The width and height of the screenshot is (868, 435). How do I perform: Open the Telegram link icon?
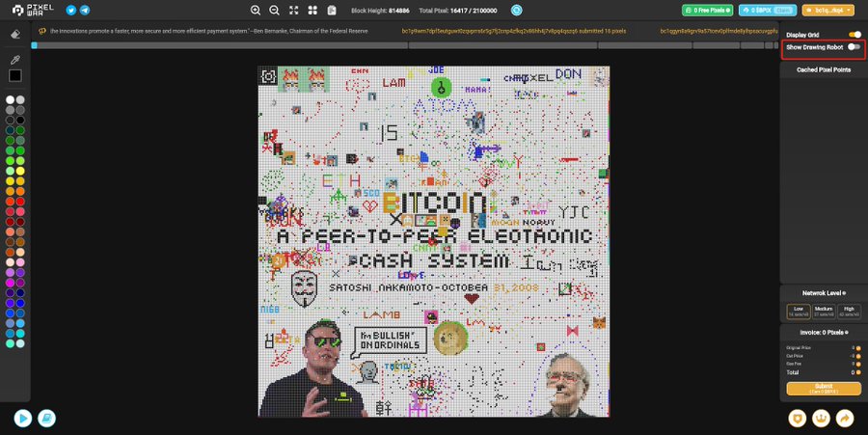coord(85,11)
